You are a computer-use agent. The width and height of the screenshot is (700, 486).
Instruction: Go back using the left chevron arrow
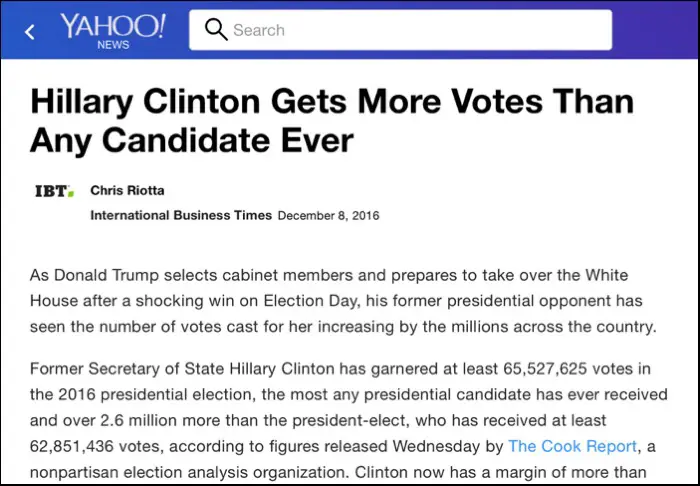30,32
